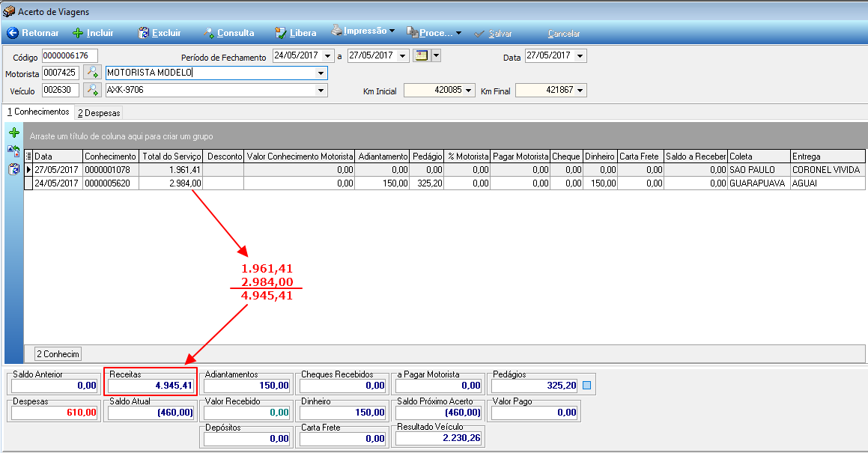Image resolution: width=868 pixels, height=453 pixels.
Task: Click the Libera toolbar button
Action: [x=296, y=33]
